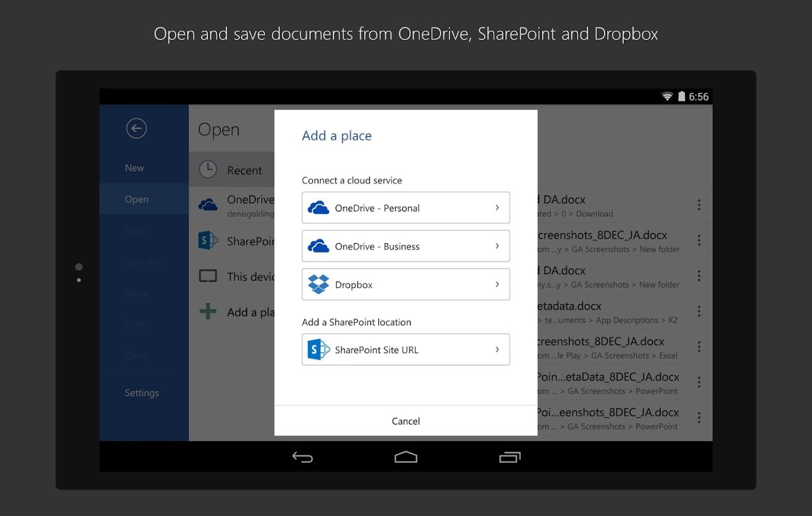Select the SharePoint Site URL icon

pos(319,349)
